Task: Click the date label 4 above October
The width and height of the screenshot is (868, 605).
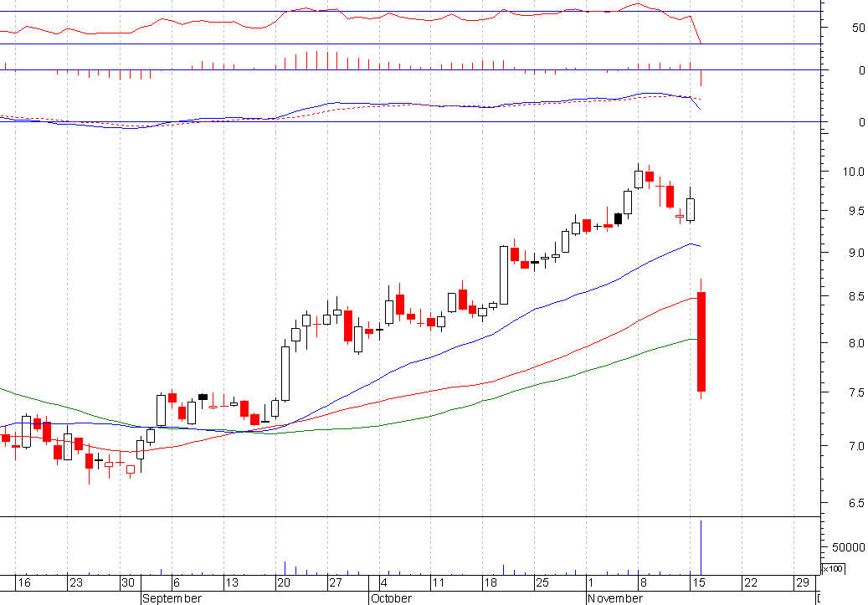Action: point(384,582)
